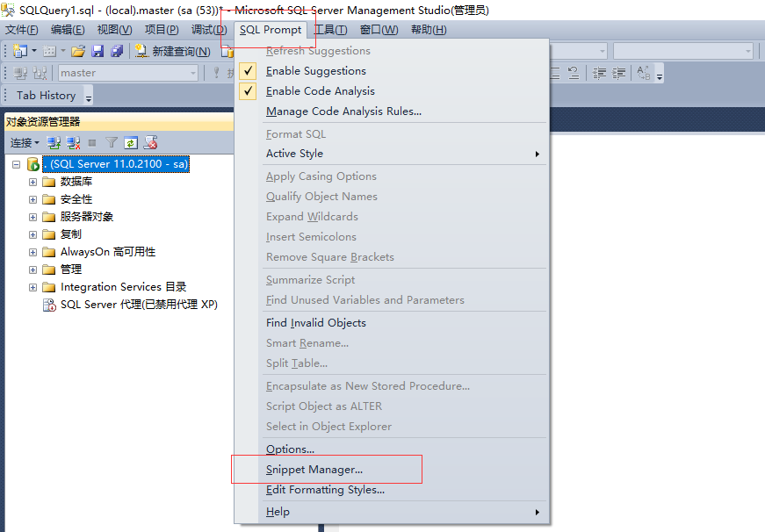This screenshot has height=532, width=765.
Task: Open the 文件(F) menu
Action: tap(21, 30)
